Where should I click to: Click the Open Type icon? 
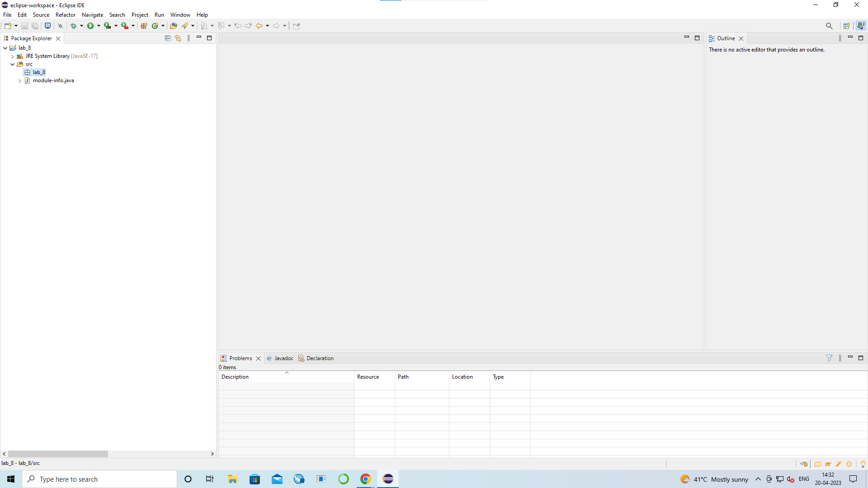[x=173, y=26]
